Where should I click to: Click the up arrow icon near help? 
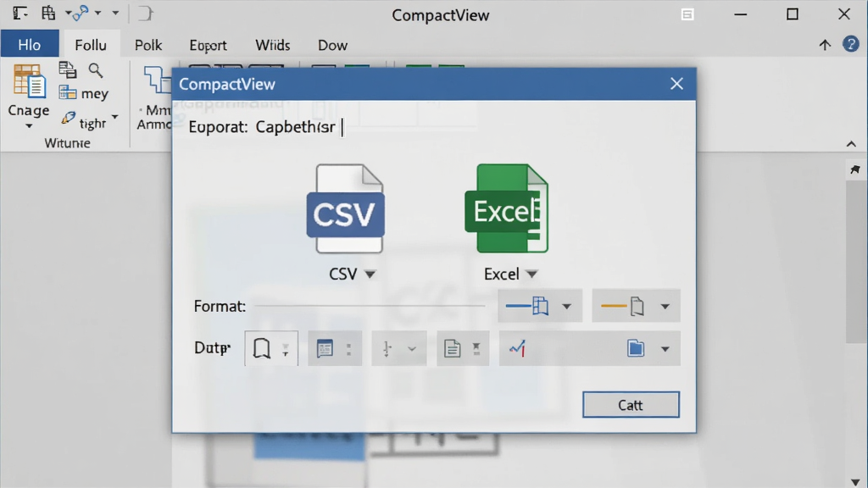pyautogui.click(x=825, y=45)
